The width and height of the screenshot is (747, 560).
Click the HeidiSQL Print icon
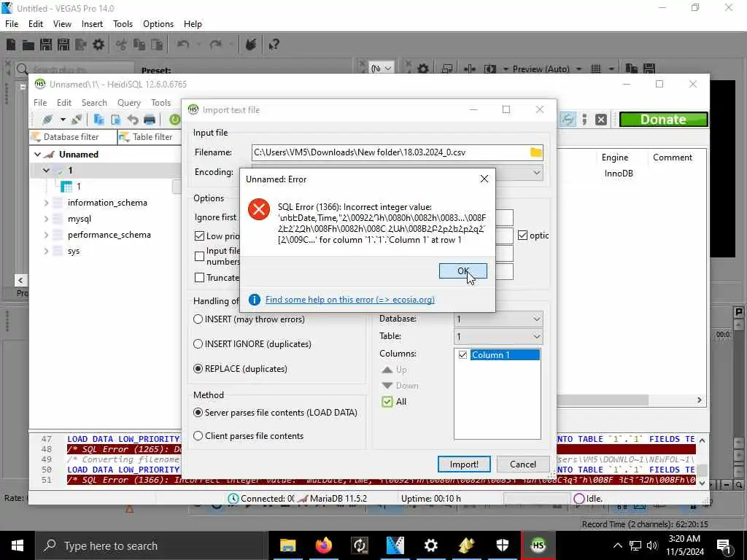150,120
